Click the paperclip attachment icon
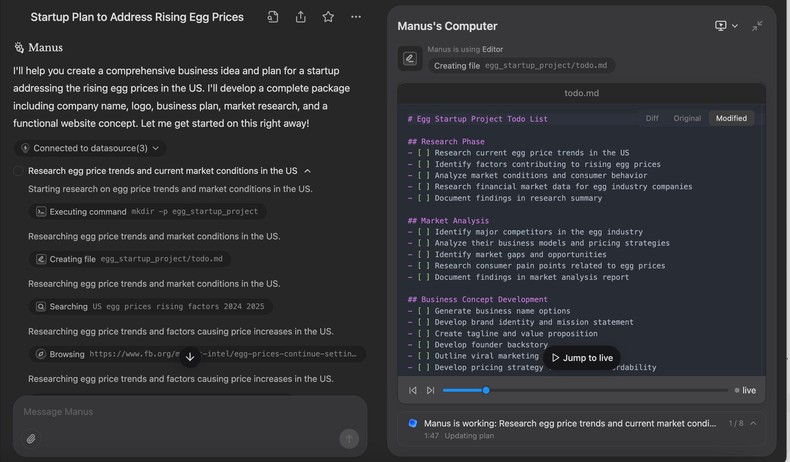This screenshot has width=790, height=462. [x=31, y=438]
